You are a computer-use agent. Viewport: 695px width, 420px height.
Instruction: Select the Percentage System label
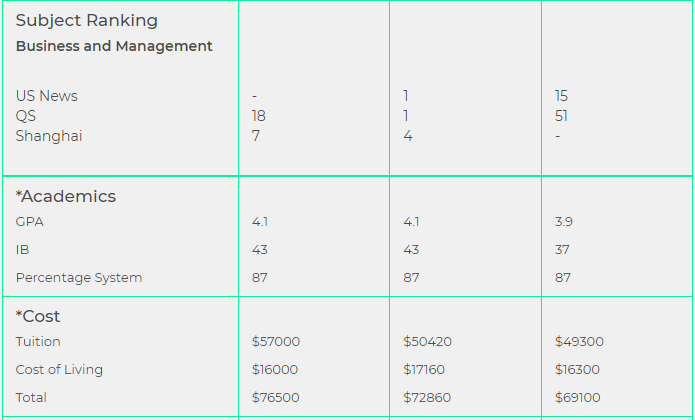[79, 278]
